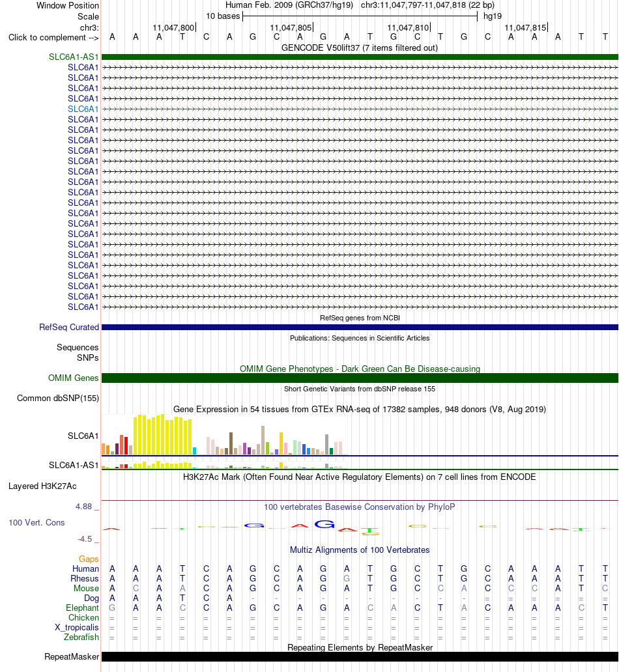Open GTEx 'Gene Expression in 54 tissues' title

pos(360,410)
